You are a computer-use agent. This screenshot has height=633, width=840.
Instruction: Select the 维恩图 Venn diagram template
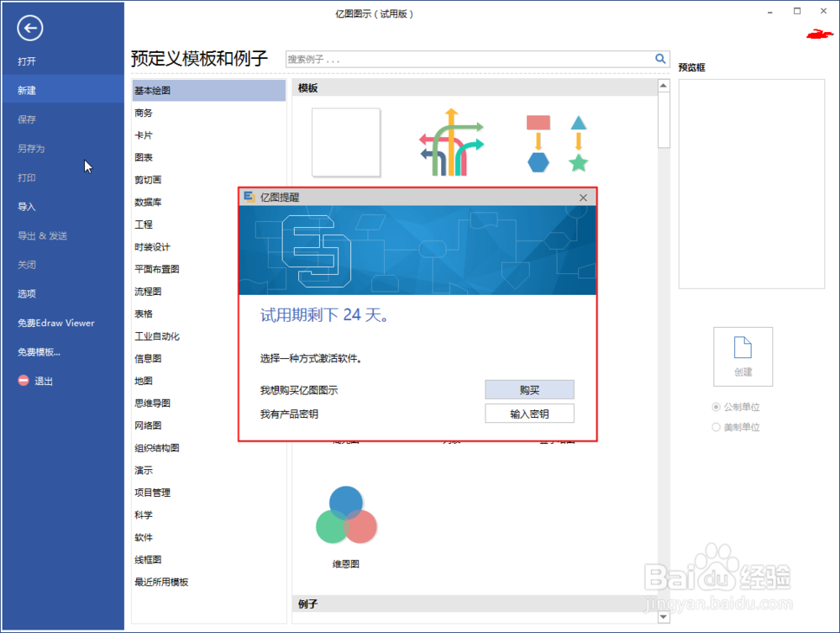point(346,513)
